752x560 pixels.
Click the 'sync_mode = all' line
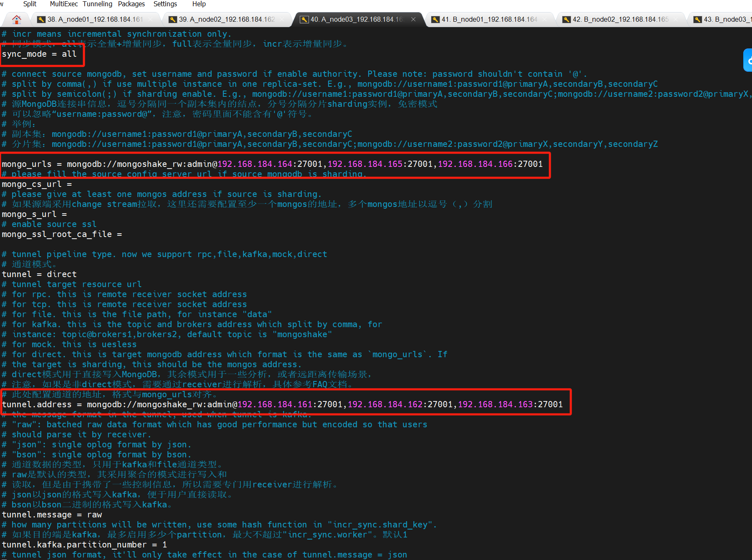(x=39, y=54)
